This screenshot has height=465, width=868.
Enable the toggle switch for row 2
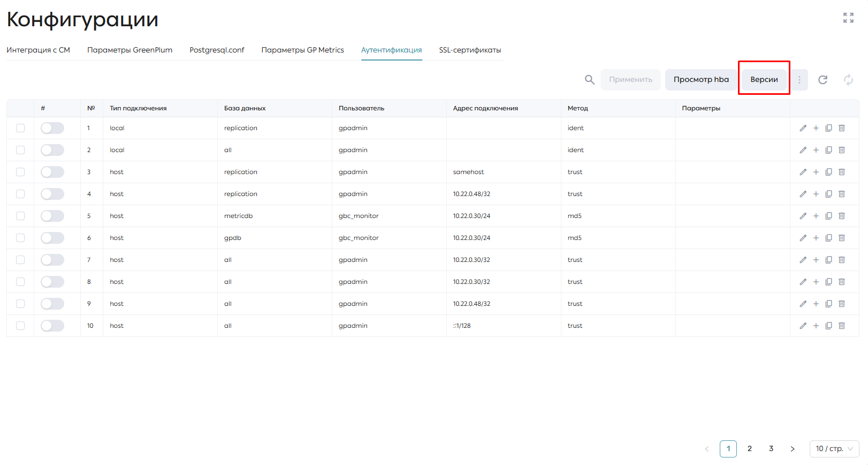(x=52, y=150)
